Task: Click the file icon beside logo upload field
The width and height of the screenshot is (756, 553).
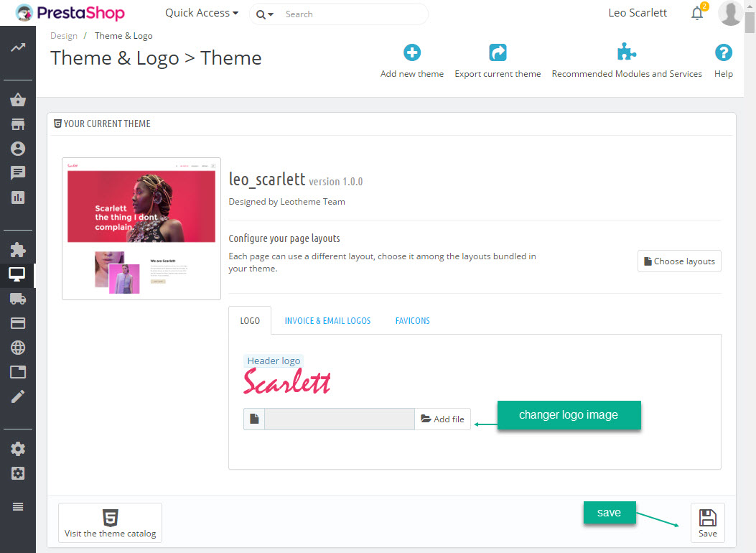Action: (254, 419)
